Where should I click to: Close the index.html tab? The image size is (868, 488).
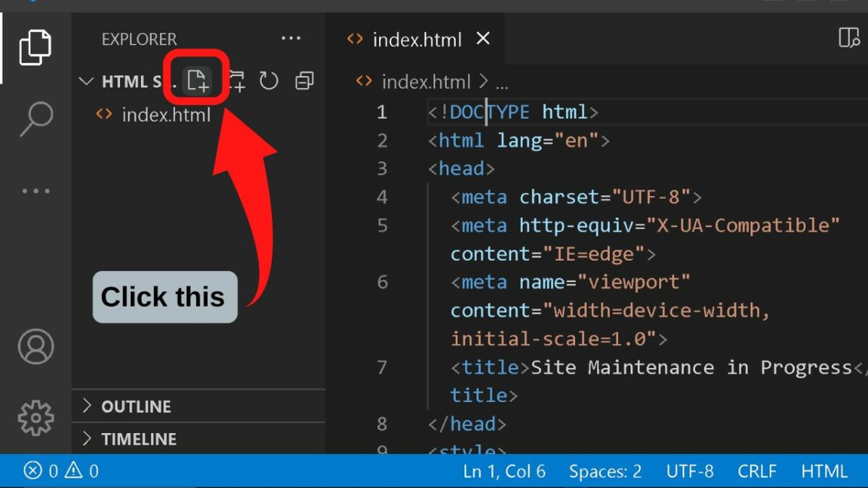click(483, 38)
